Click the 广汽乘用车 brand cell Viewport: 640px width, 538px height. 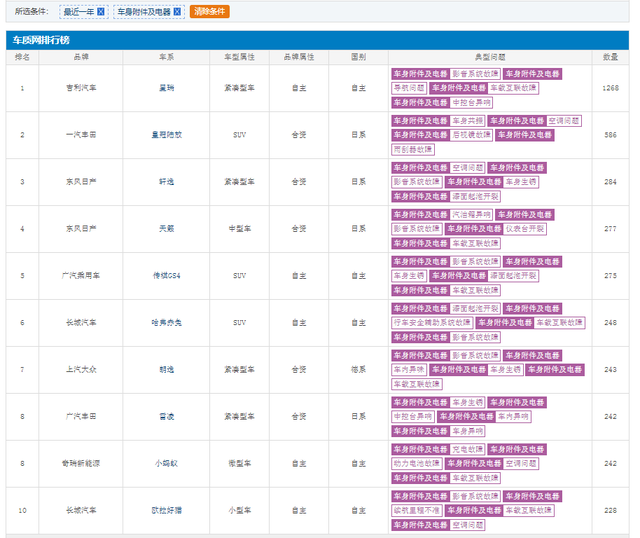point(81,276)
